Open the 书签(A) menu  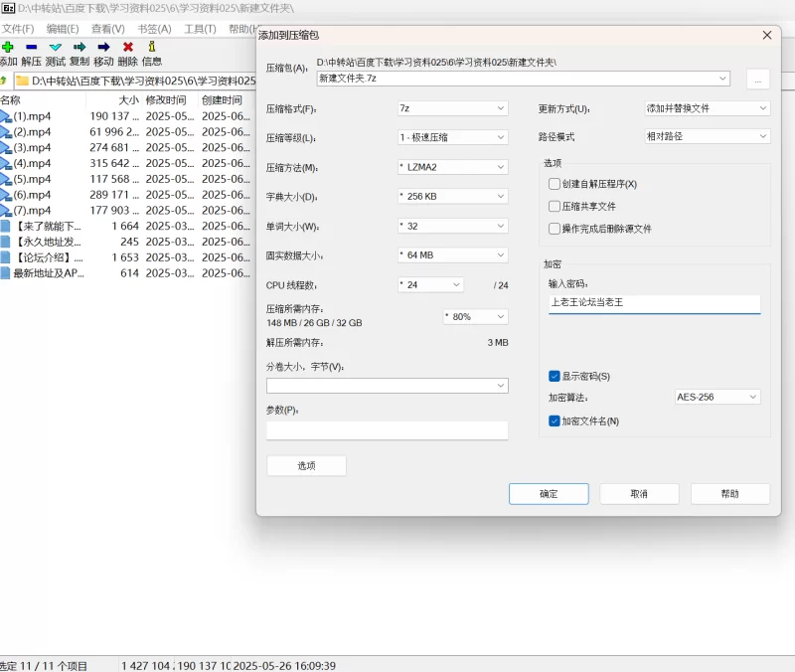pos(154,29)
